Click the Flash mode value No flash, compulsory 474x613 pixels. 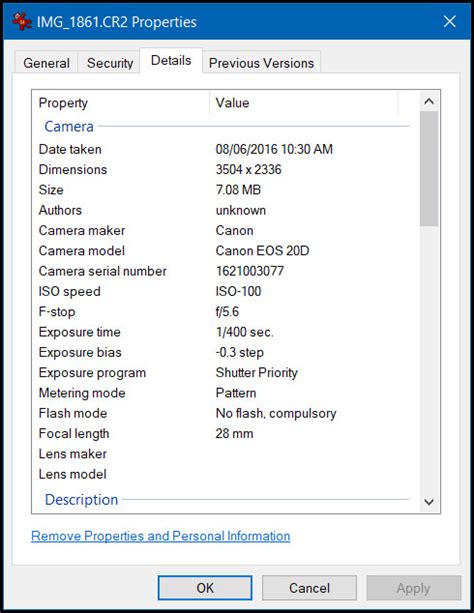click(x=276, y=413)
